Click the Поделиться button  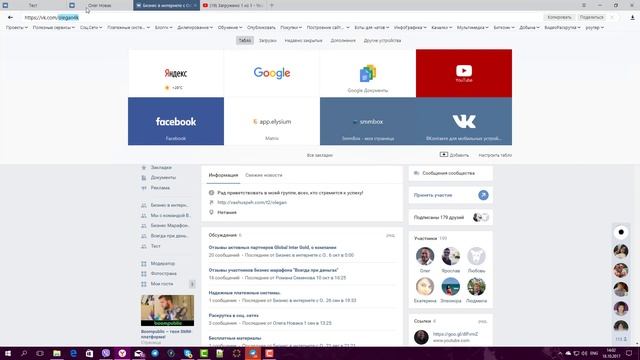click(591, 17)
